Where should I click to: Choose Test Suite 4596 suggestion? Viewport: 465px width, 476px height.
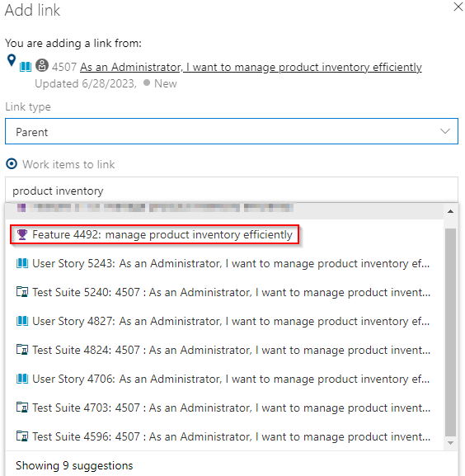click(224, 436)
